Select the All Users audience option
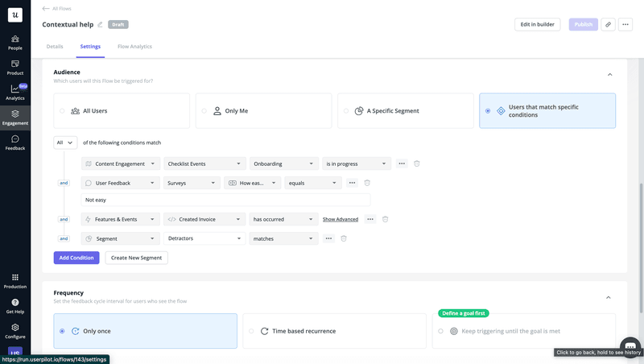This screenshot has width=644, height=364. click(x=122, y=111)
